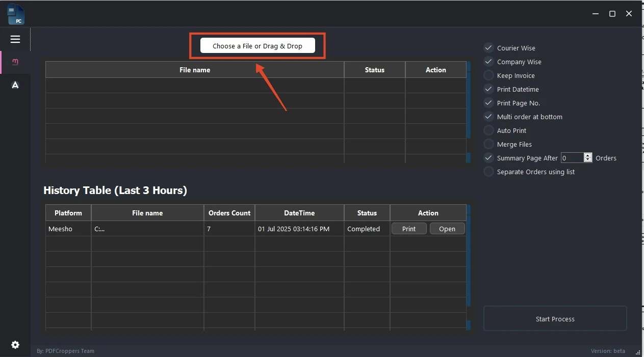Decrease Summary Page orders count with down arrow
This screenshot has height=357, width=644.
pos(588,160)
